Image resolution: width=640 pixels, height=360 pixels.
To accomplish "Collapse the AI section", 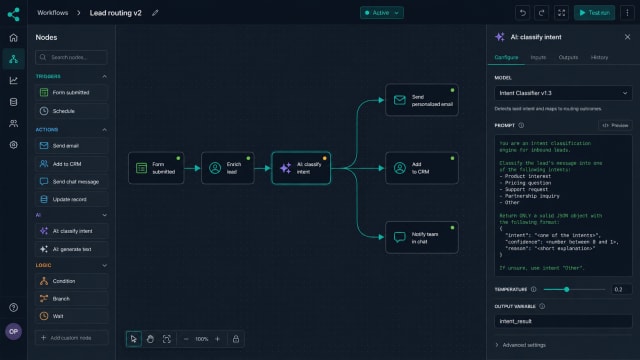I will tap(104, 215).
